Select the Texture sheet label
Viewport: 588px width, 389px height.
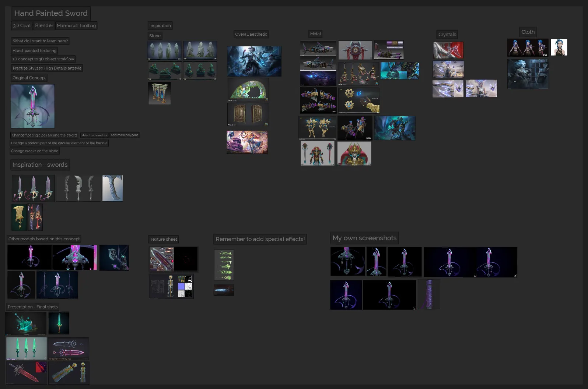164,239
